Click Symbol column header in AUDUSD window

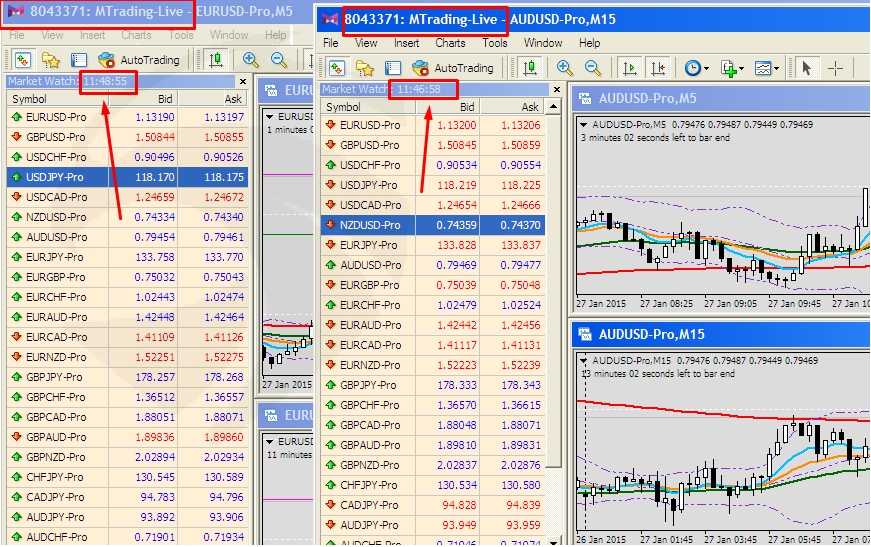(343, 107)
